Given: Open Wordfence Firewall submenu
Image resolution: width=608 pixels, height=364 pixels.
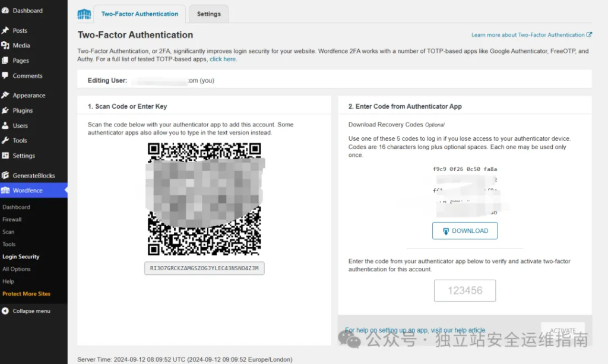Looking at the screenshot, I should [x=12, y=219].
